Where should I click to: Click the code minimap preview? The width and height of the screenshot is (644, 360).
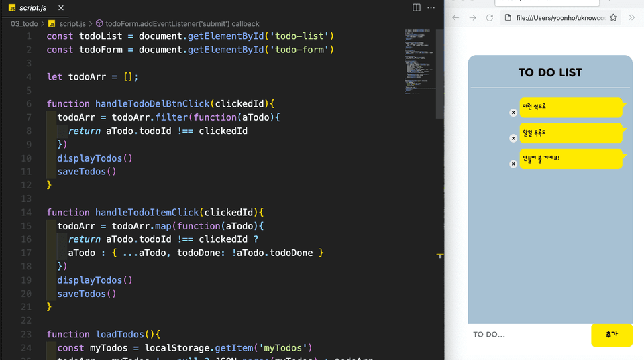(x=420, y=62)
